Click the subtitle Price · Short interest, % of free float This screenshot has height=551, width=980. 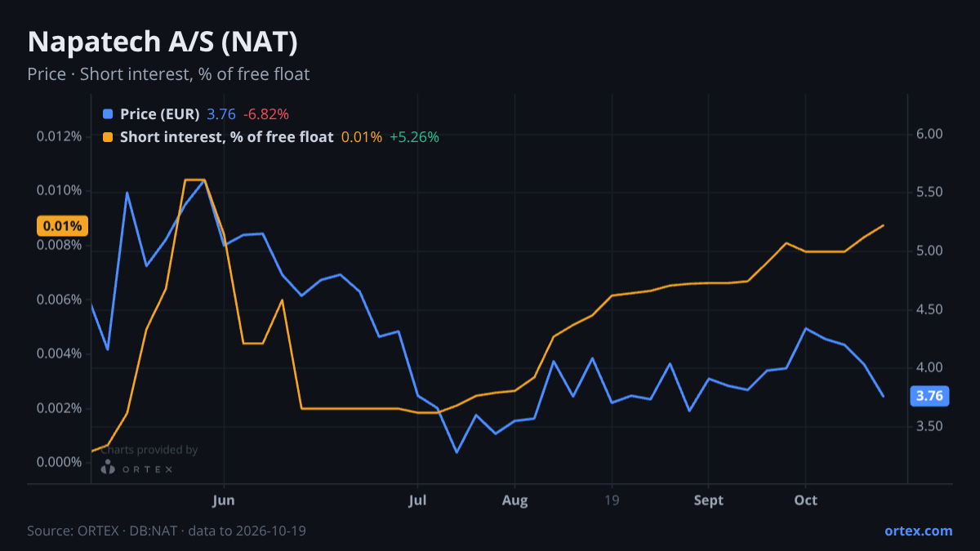tap(168, 74)
